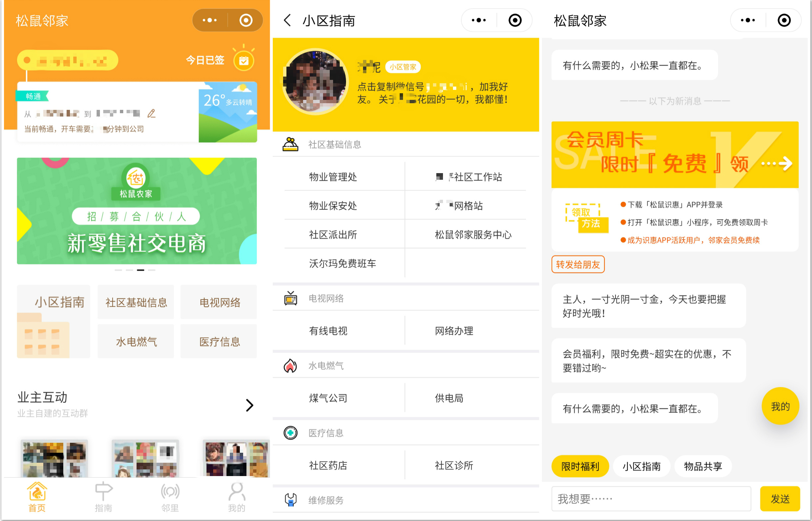Select the 限时福利 quick-reply chip
The width and height of the screenshot is (812, 521).
tap(580, 466)
